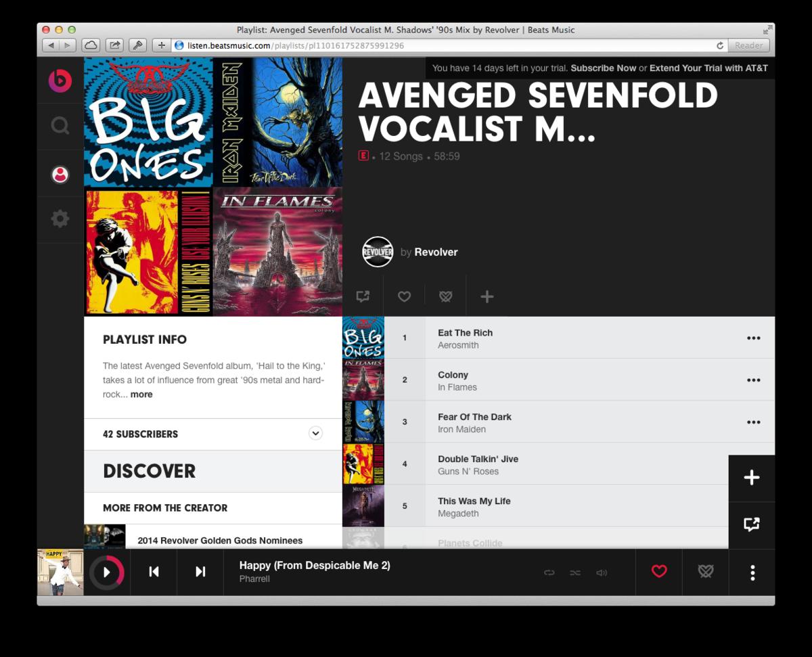Skip to next track in player
Screen dimensions: 812x657
point(200,572)
